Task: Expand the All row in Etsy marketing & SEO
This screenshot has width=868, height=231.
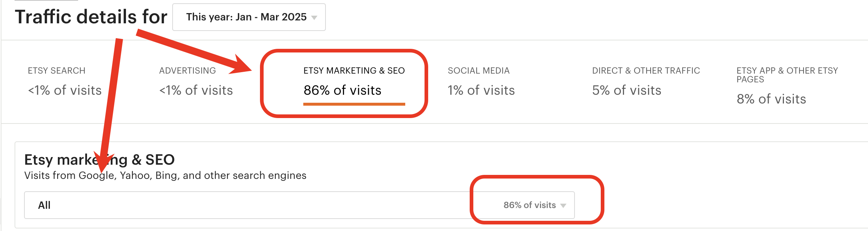Action: [x=299, y=205]
